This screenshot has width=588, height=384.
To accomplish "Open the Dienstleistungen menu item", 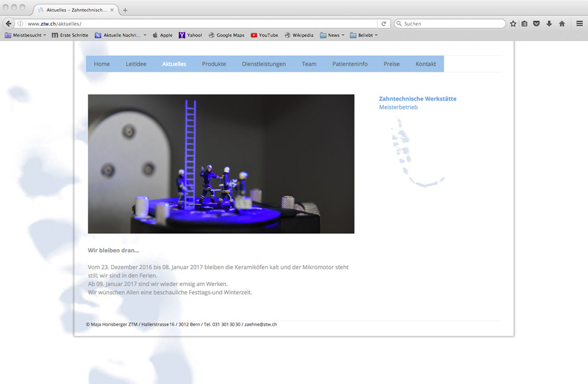I will 264,64.
